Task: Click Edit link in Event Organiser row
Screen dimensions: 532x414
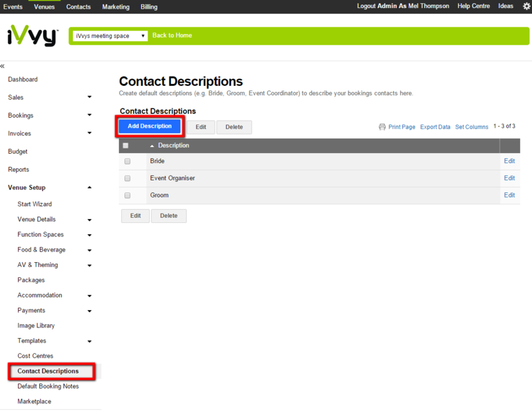Action: 509,178
